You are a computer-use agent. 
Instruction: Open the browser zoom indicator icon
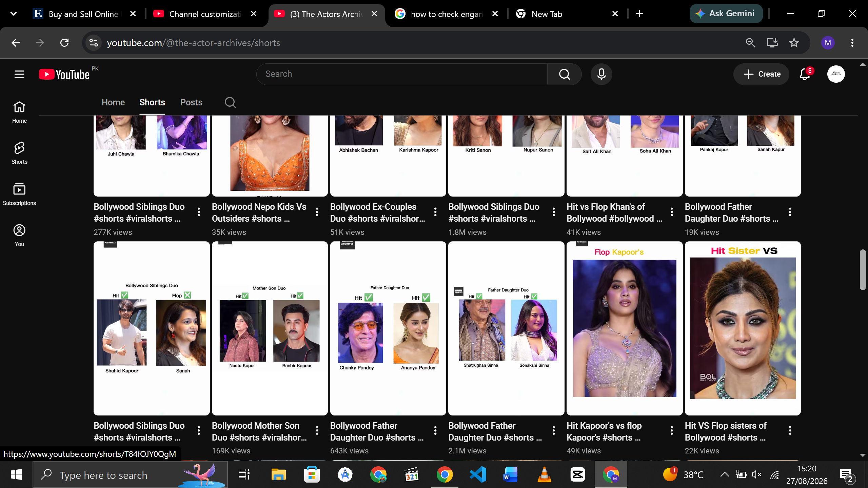[750, 43]
